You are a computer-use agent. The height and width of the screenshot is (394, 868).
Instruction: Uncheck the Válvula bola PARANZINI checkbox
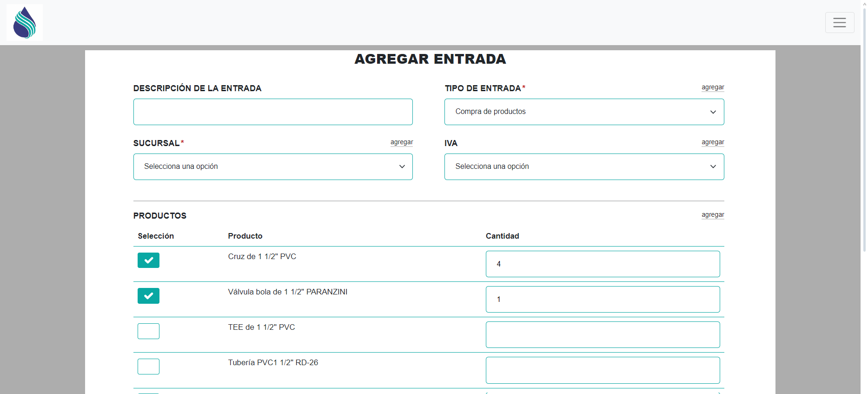tap(148, 296)
